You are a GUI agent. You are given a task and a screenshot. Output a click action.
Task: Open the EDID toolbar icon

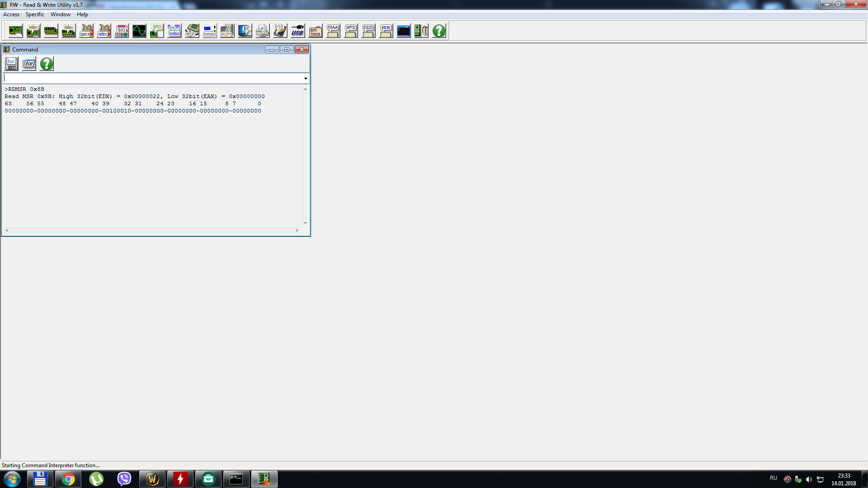(386, 31)
